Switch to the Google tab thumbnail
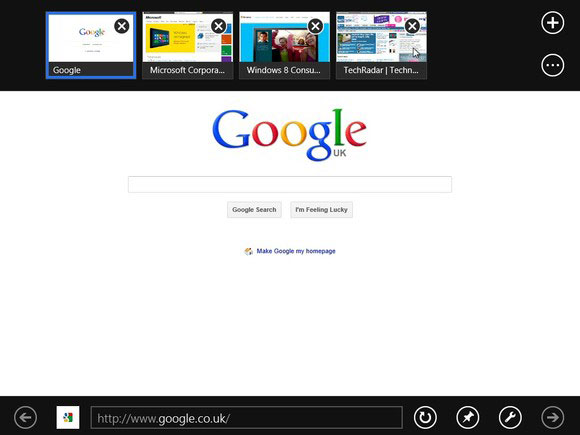This screenshot has height=435, width=580. coord(91,45)
